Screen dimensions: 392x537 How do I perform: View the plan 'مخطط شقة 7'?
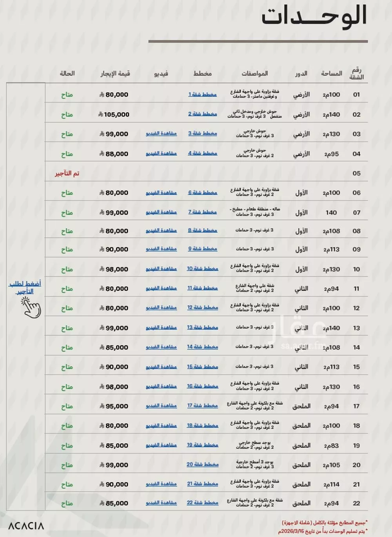202,212
